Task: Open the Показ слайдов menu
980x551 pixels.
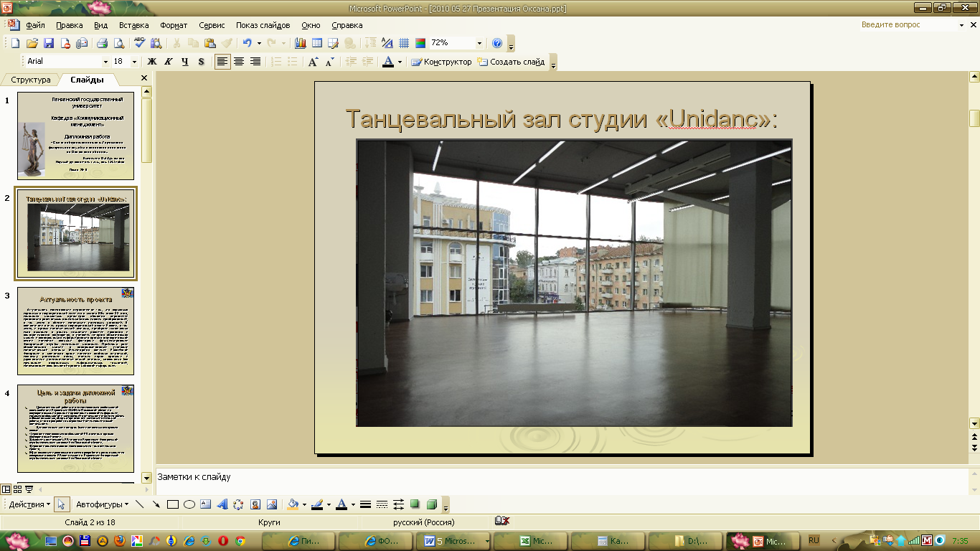Action: 263,25
